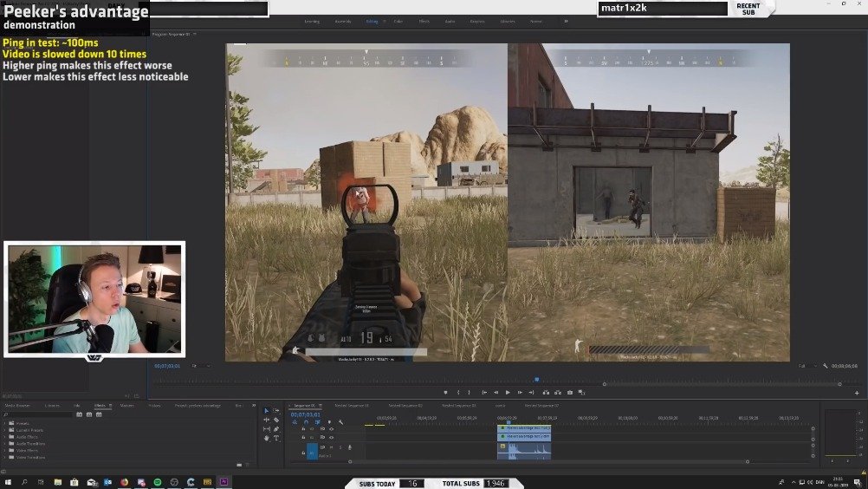Open Spotify from the Windows taskbar

coord(157,482)
